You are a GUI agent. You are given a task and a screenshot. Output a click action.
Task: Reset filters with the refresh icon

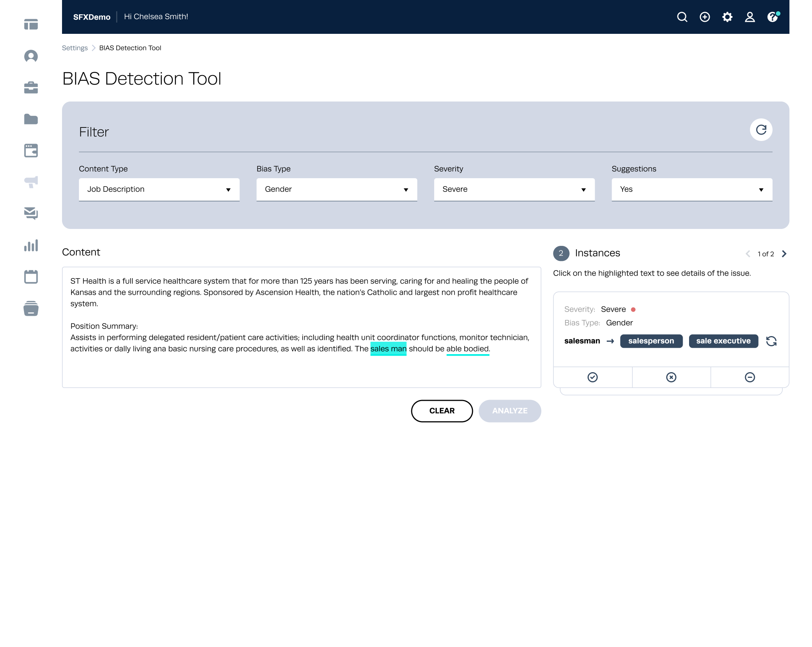761,130
